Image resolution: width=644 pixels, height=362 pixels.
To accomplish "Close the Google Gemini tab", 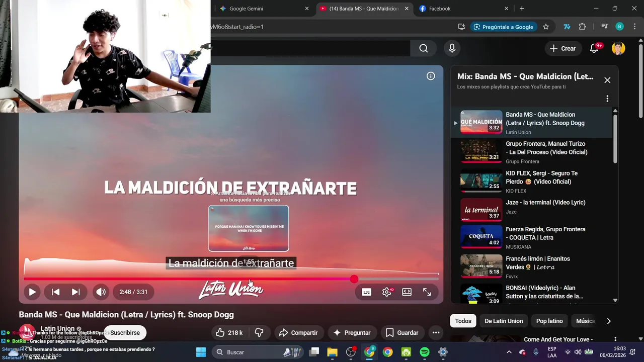I will pos(307,9).
